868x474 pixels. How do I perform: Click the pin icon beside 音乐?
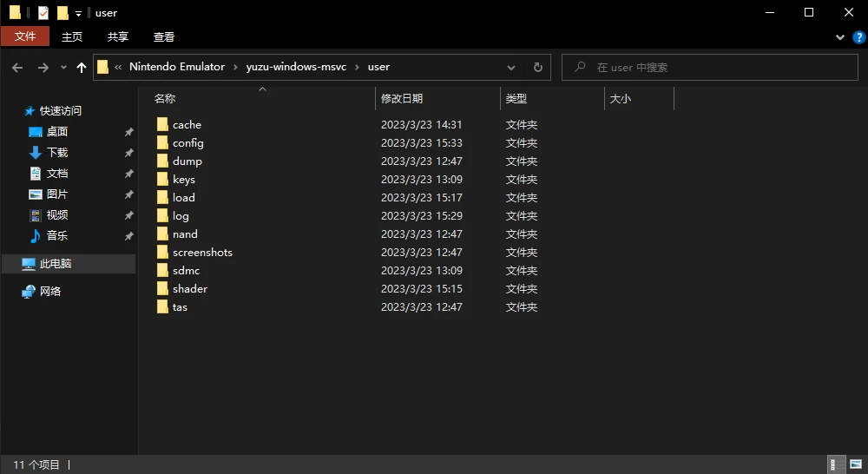coord(129,236)
